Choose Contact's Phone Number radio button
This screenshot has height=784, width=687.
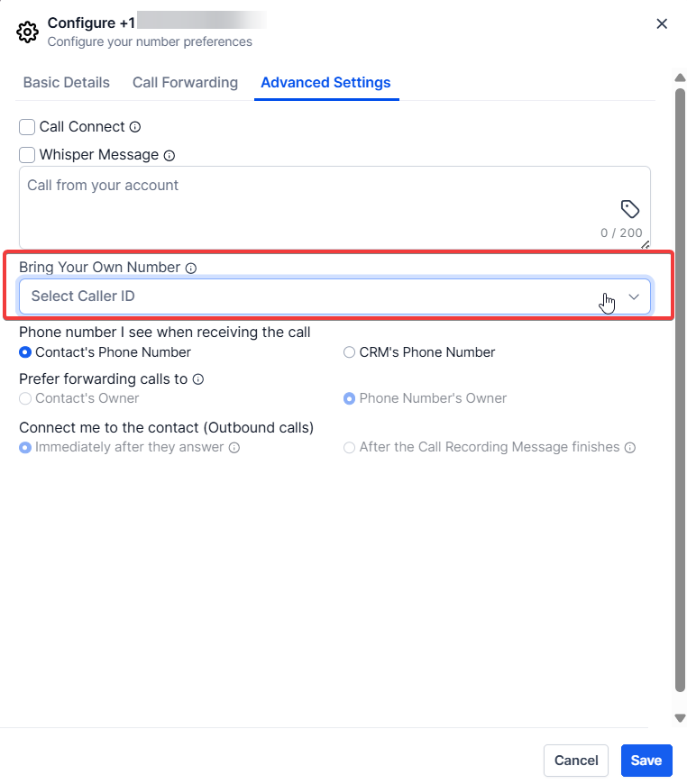[25, 352]
